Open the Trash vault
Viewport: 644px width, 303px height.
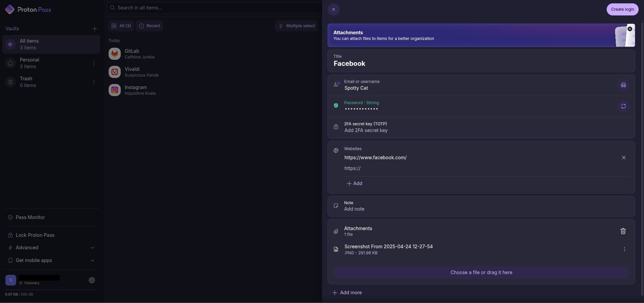(x=51, y=82)
